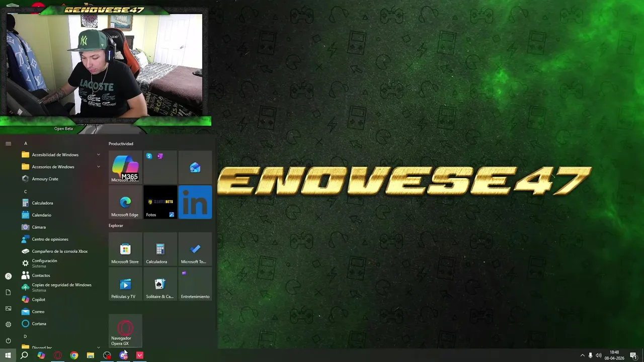Open the Microsoft Store tile
644x362 pixels.
125,249
